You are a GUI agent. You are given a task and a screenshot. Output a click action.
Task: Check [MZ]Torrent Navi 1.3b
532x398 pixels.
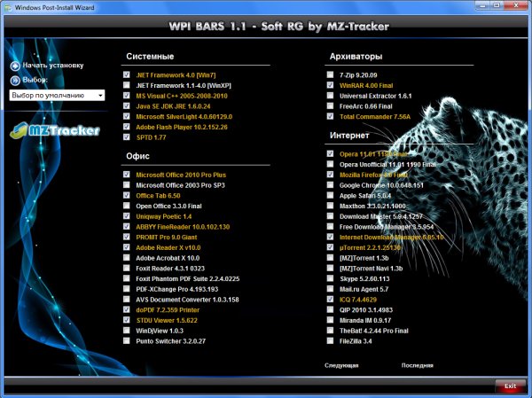coord(330,268)
